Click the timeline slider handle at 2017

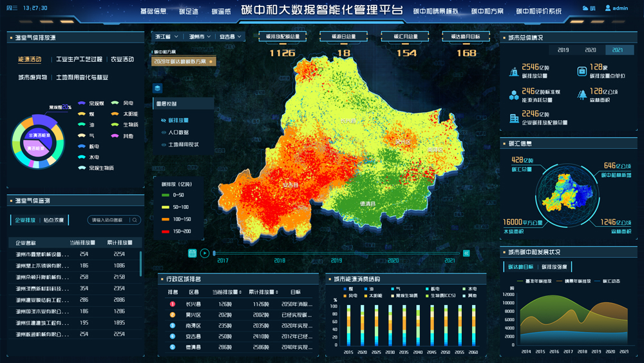click(x=214, y=253)
